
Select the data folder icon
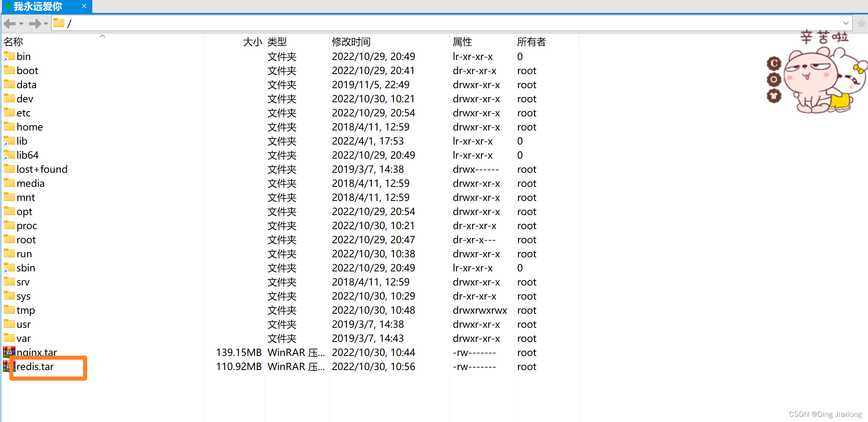9,85
